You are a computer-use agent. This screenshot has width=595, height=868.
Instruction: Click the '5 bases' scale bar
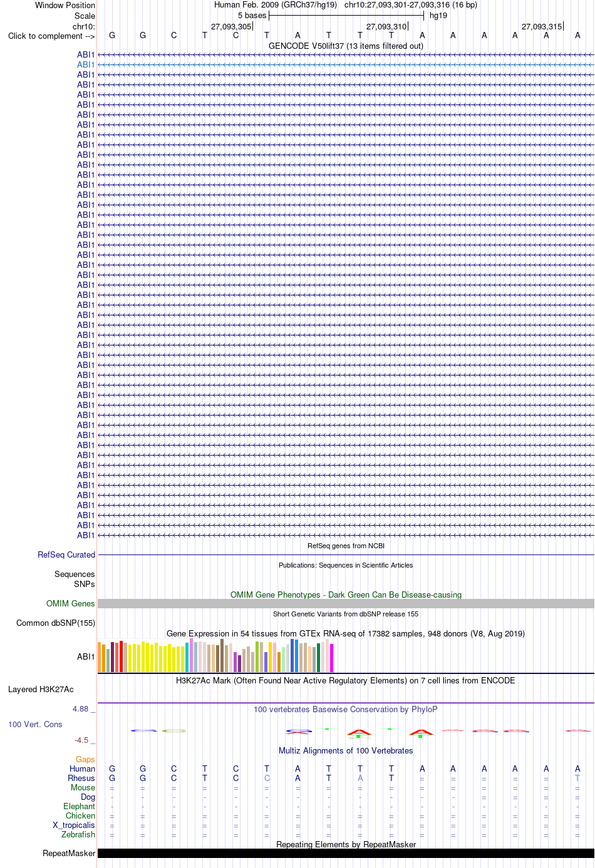pyautogui.click(x=346, y=15)
